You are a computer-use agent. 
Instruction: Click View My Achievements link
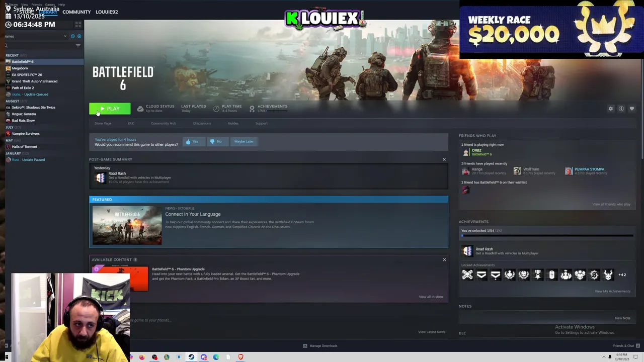[612, 291]
